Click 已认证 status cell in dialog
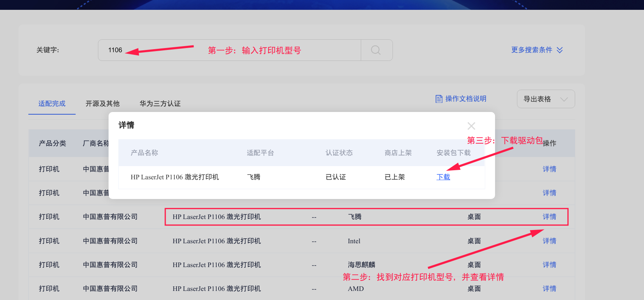The image size is (644, 300). (x=336, y=177)
